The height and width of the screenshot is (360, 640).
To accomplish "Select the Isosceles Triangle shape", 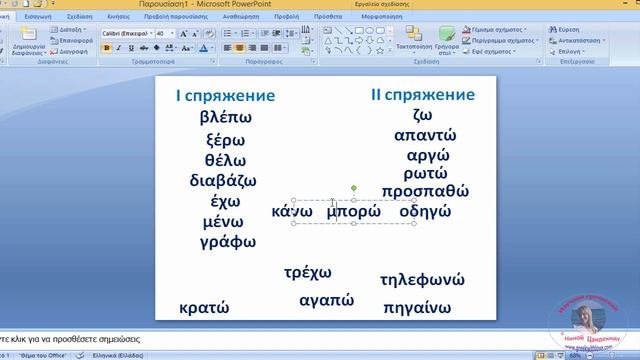I will tap(328, 41).
